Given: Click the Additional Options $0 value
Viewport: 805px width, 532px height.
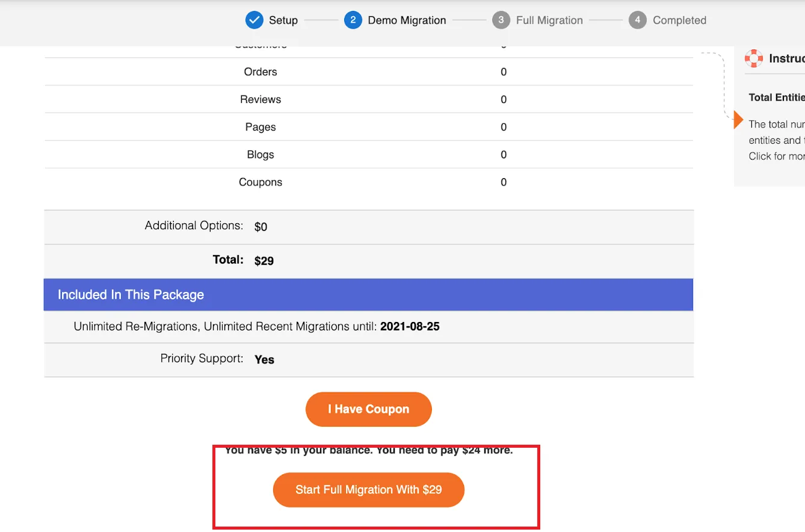Looking at the screenshot, I should tap(261, 227).
